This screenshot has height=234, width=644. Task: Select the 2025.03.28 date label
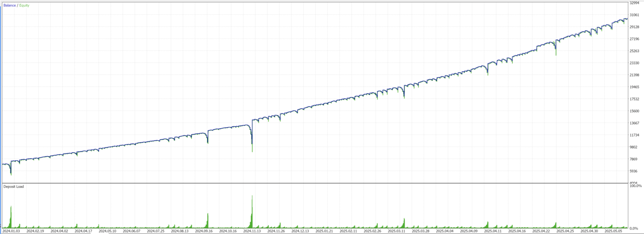click(x=421, y=231)
